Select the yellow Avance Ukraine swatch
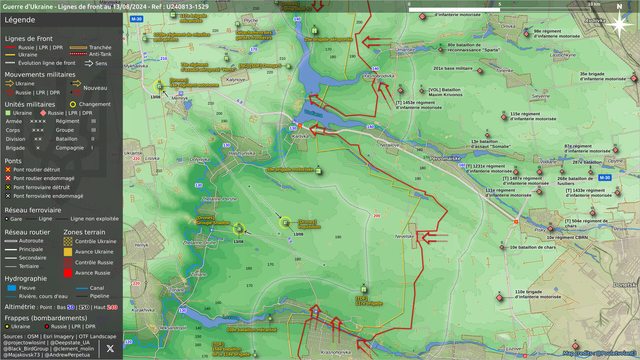This screenshot has height=360, width=640. [x=68, y=252]
